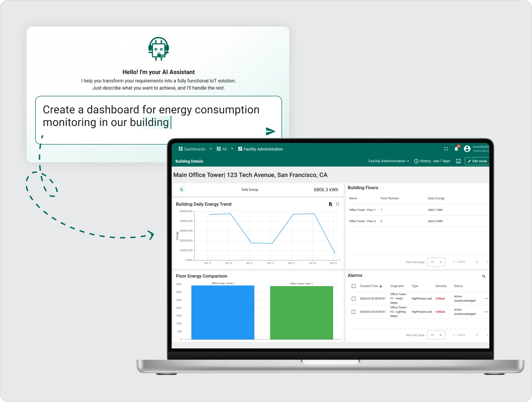The image size is (532, 402).
Task: Select the F1 - HVAC Meter alarm checkbox
Action: (354, 298)
